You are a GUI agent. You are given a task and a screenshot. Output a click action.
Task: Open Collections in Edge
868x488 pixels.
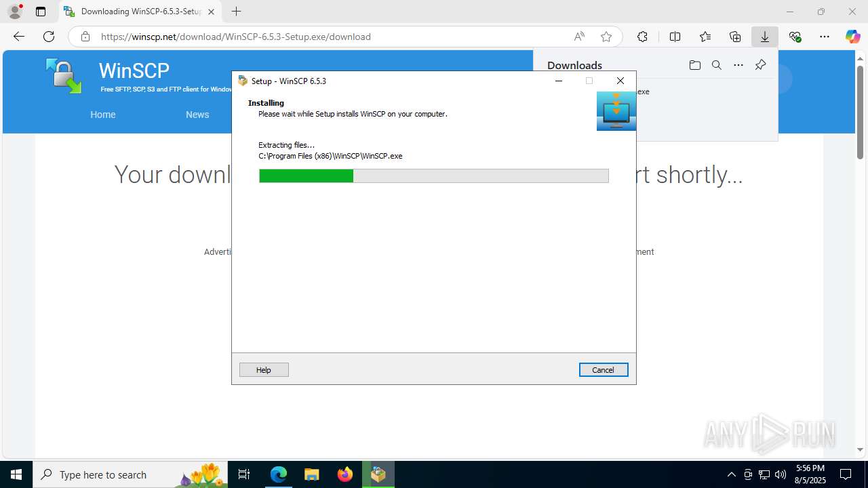pos(735,37)
